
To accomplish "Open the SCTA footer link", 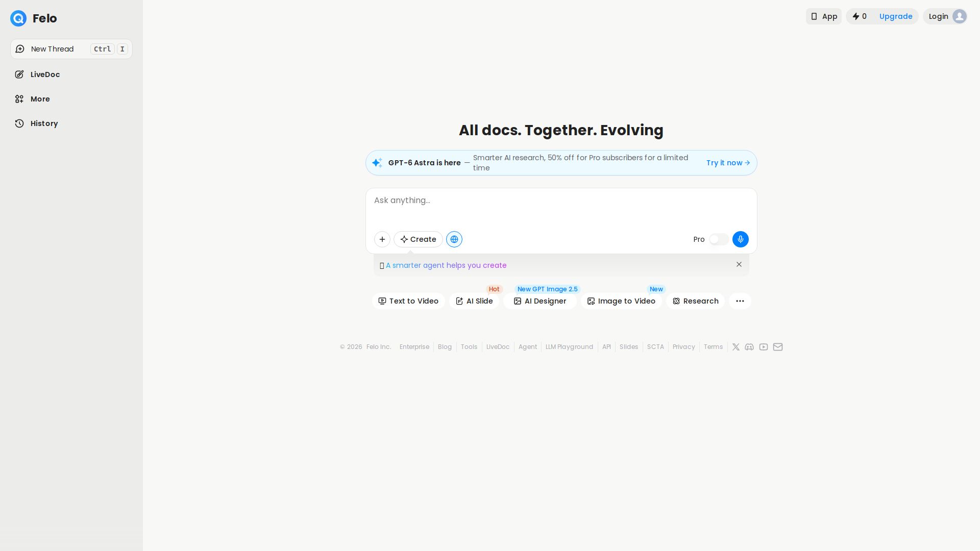I will (x=655, y=347).
